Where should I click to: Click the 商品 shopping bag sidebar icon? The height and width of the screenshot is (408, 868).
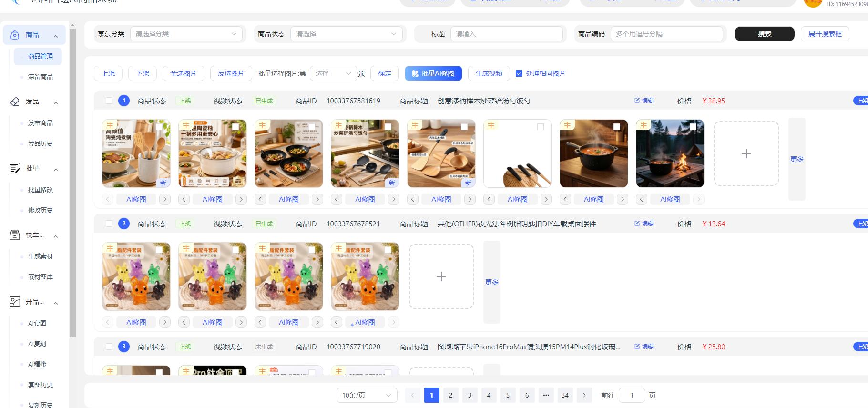(15, 35)
